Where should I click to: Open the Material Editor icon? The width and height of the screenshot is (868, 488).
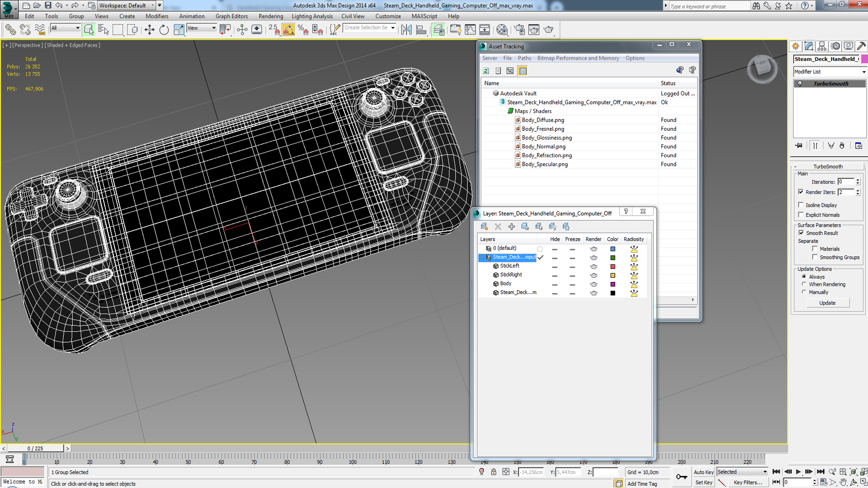point(502,30)
